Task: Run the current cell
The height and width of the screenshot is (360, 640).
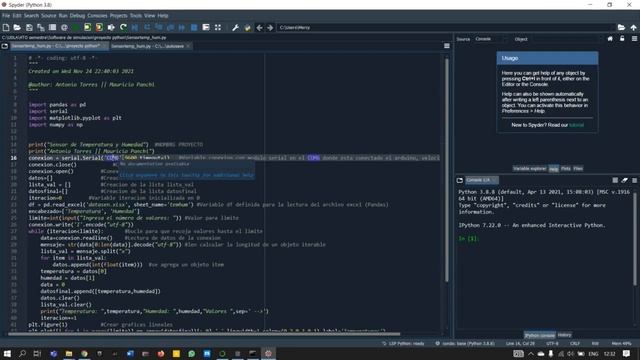Action: [x=87, y=27]
